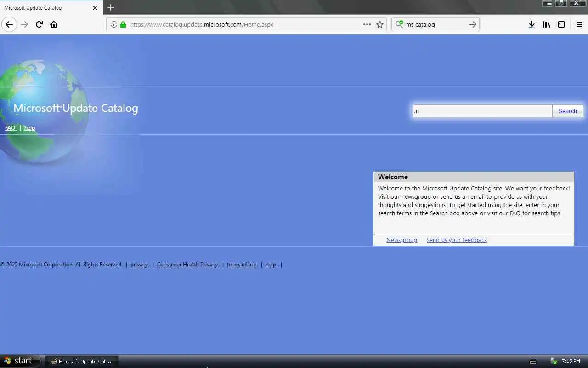Open page actions three-dot menu

click(367, 24)
